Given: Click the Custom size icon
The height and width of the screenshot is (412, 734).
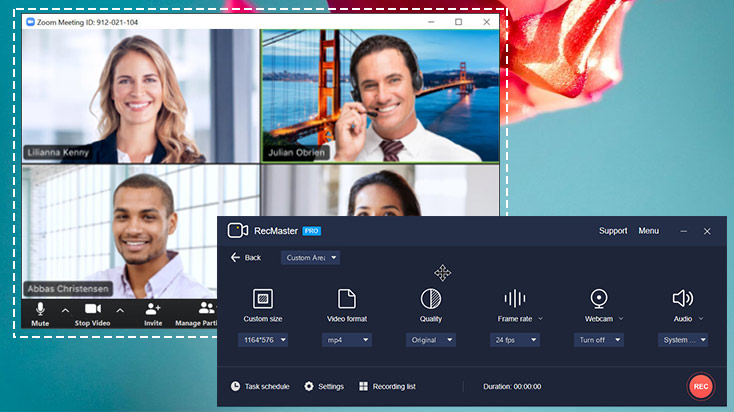Looking at the screenshot, I should click(263, 299).
